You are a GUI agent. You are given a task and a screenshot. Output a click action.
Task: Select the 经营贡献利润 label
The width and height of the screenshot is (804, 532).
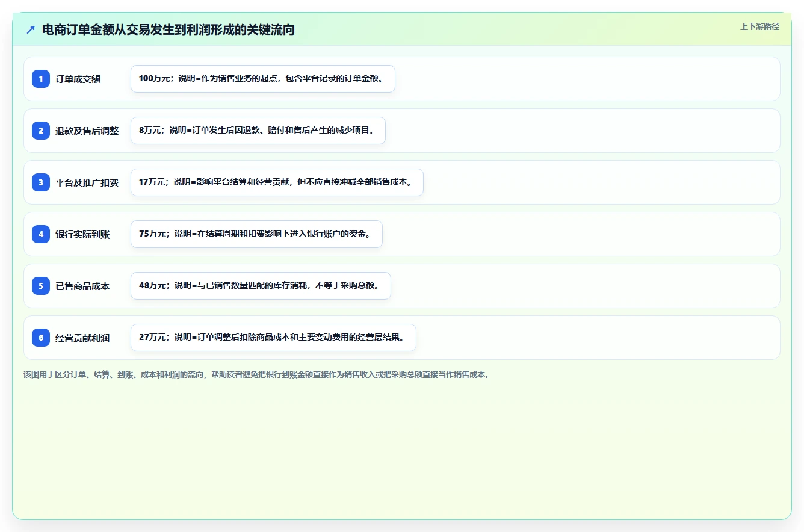pyautogui.click(x=82, y=338)
